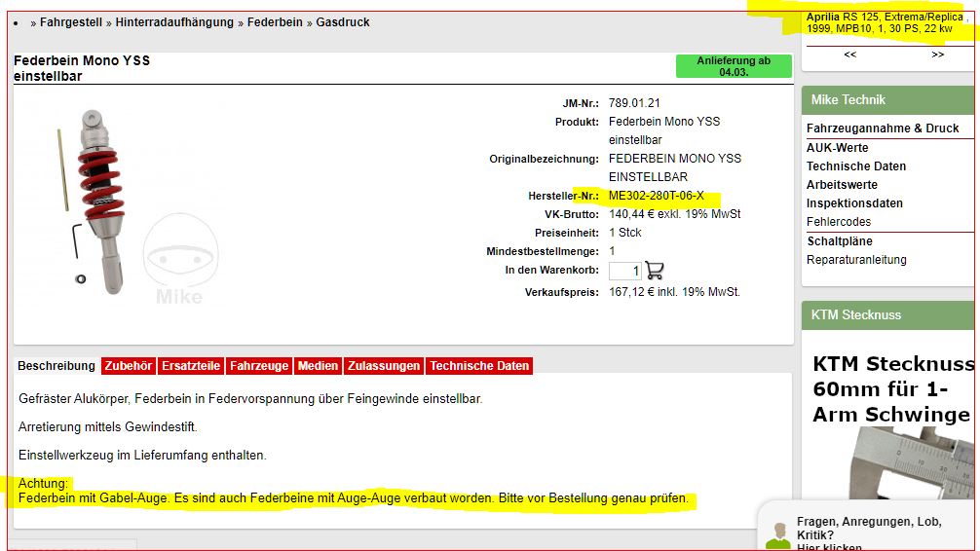The image size is (980, 551).
Task: Click Reparaturanleitung sidebar link
Action: pyautogui.click(x=856, y=260)
